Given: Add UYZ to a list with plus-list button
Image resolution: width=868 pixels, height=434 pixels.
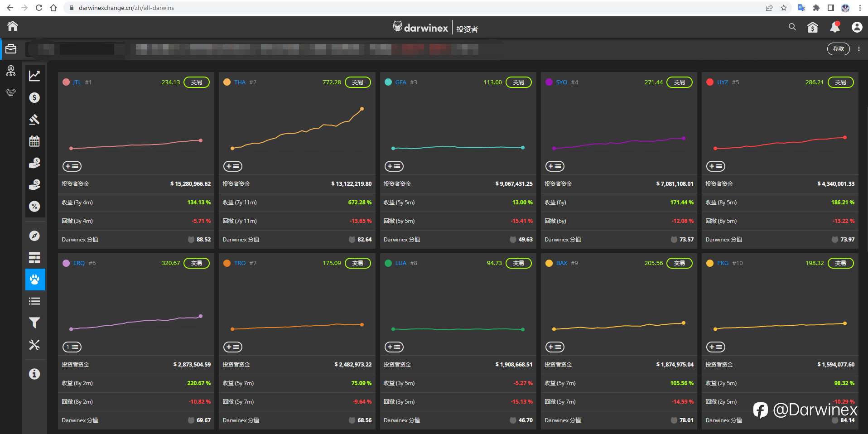Looking at the screenshot, I should 716,166.
